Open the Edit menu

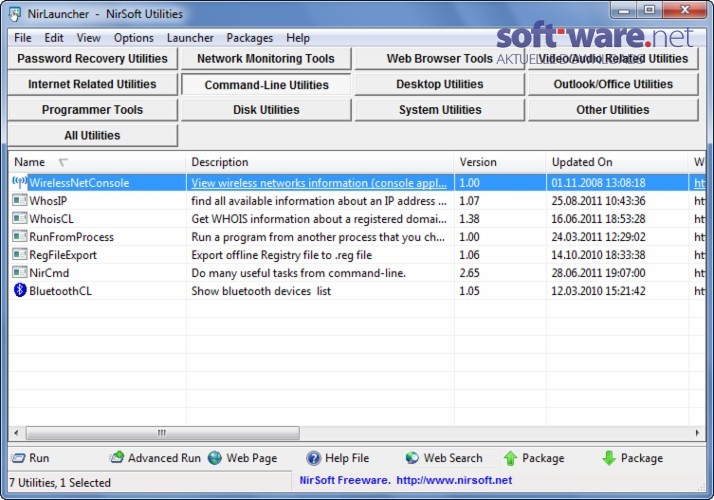(x=54, y=38)
